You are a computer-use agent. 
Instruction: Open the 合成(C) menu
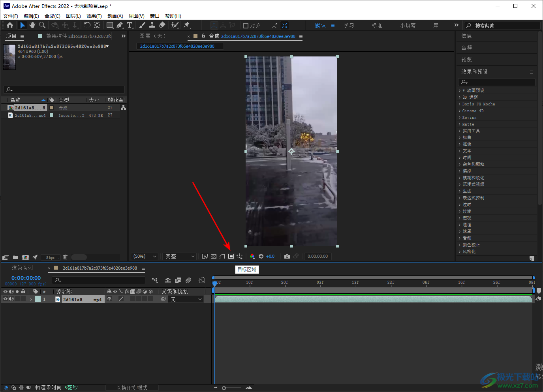point(53,16)
